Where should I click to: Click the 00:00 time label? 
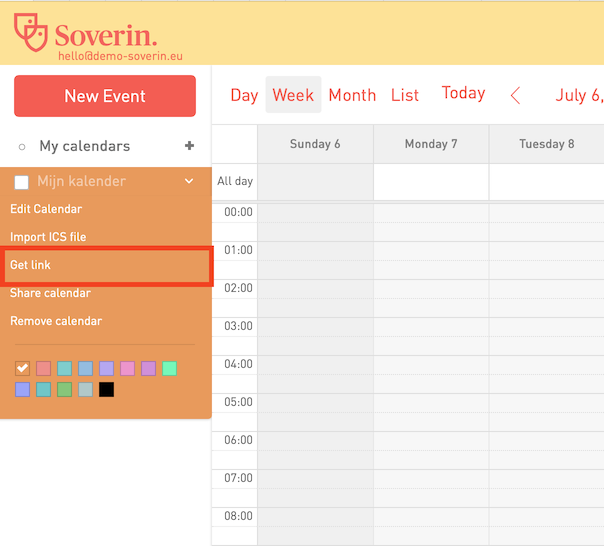[238, 212]
